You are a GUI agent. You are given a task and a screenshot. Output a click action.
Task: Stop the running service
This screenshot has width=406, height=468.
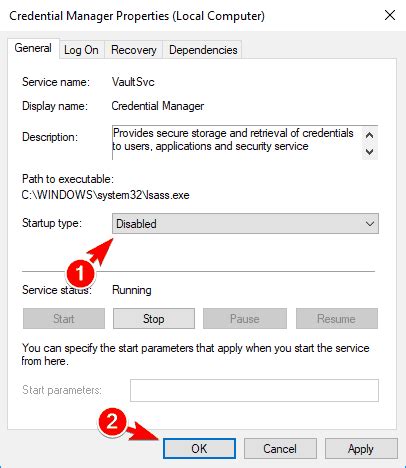(154, 319)
